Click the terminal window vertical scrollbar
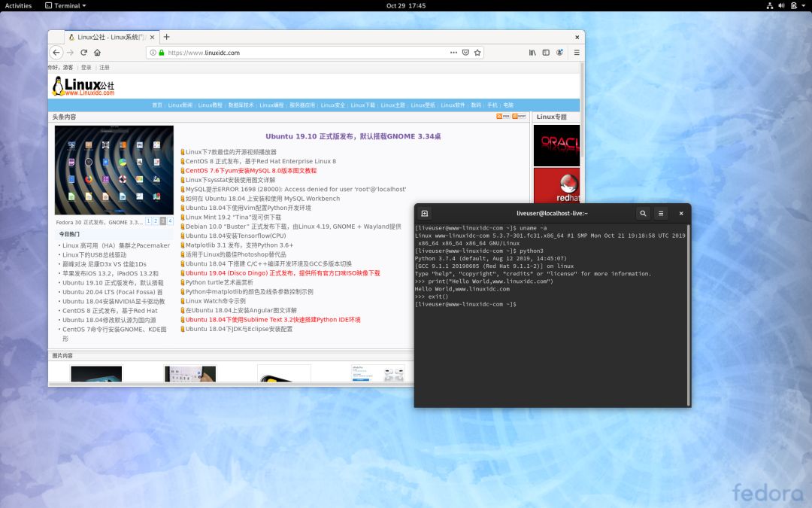The height and width of the screenshot is (508, 812). 688,315
